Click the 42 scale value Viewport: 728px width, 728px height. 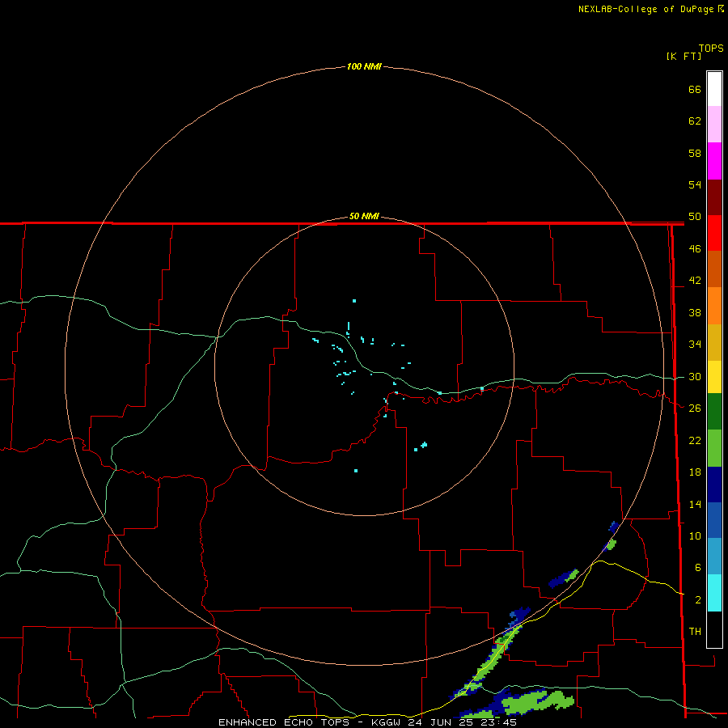coord(695,281)
